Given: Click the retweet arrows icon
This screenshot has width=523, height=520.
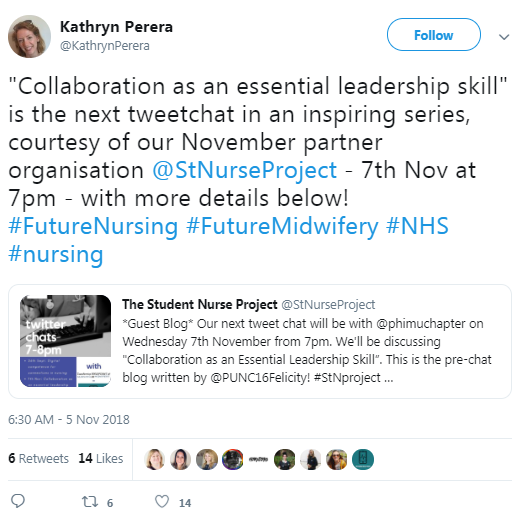Looking at the screenshot, I should click(x=90, y=501).
